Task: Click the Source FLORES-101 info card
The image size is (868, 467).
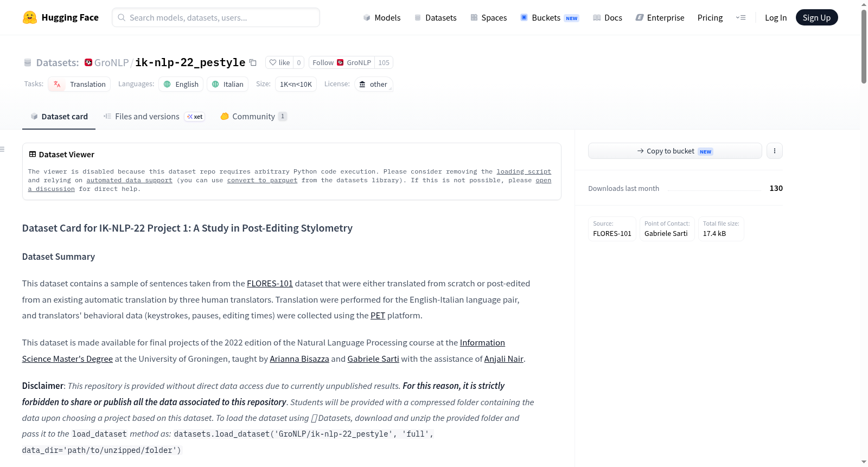Action: (x=612, y=228)
